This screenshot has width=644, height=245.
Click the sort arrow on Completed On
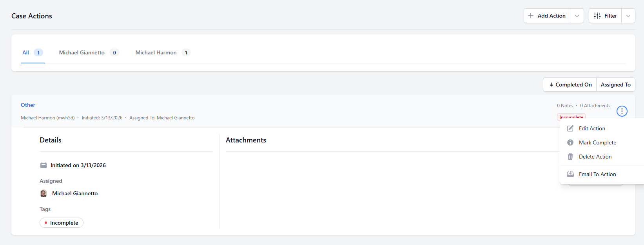pyautogui.click(x=552, y=85)
